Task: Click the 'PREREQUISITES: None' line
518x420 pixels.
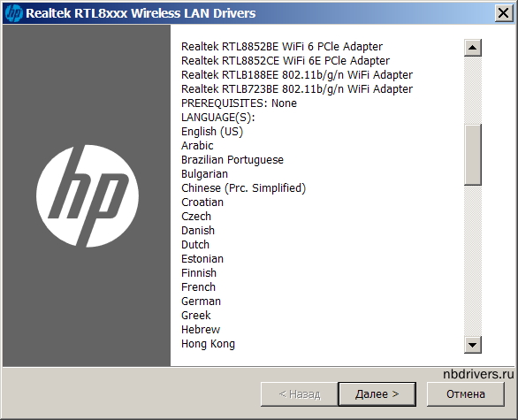Action: point(239,103)
